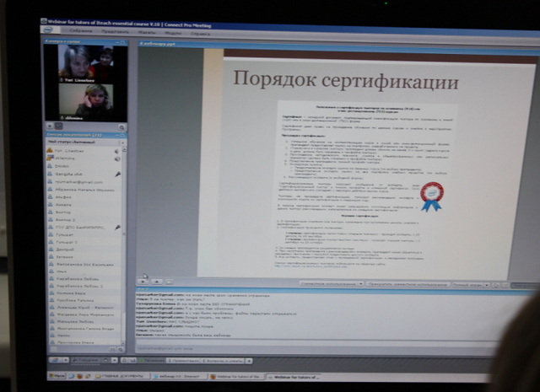Screen dimensions: 540x392
Task: Select the top webcam video of Yuri
Action: tap(86, 63)
